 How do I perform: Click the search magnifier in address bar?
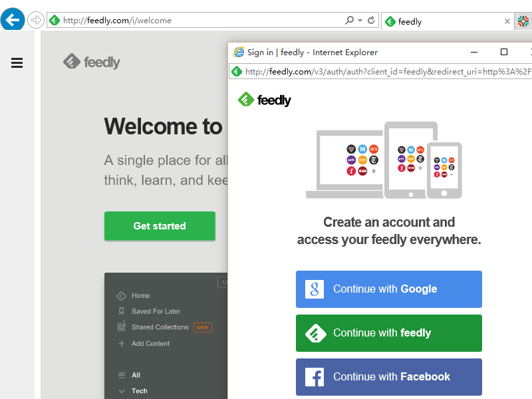pos(350,21)
